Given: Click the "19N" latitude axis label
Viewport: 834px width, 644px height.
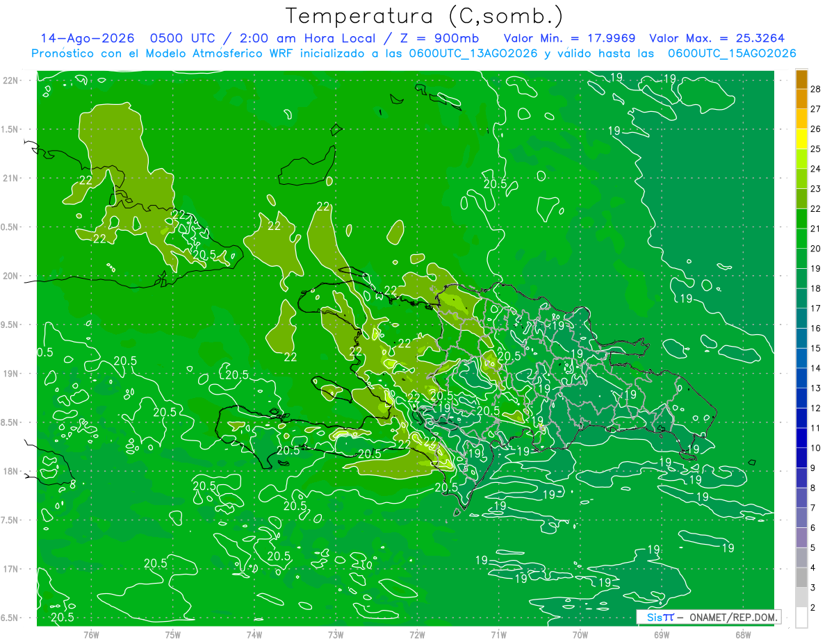Looking at the screenshot, I should point(11,374).
